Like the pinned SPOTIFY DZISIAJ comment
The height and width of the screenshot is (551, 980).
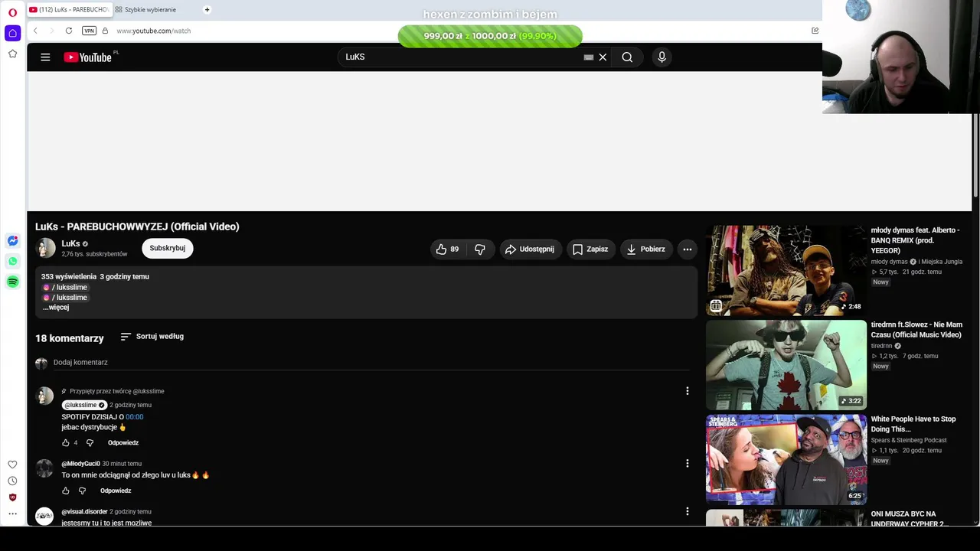[x=66, y=443]
